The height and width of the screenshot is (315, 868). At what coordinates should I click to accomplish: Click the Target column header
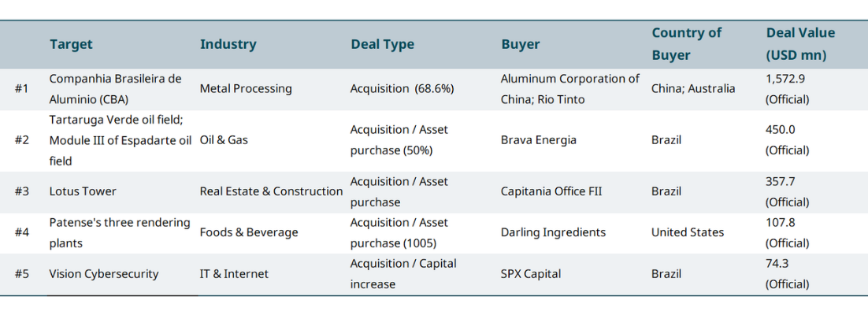71,44
